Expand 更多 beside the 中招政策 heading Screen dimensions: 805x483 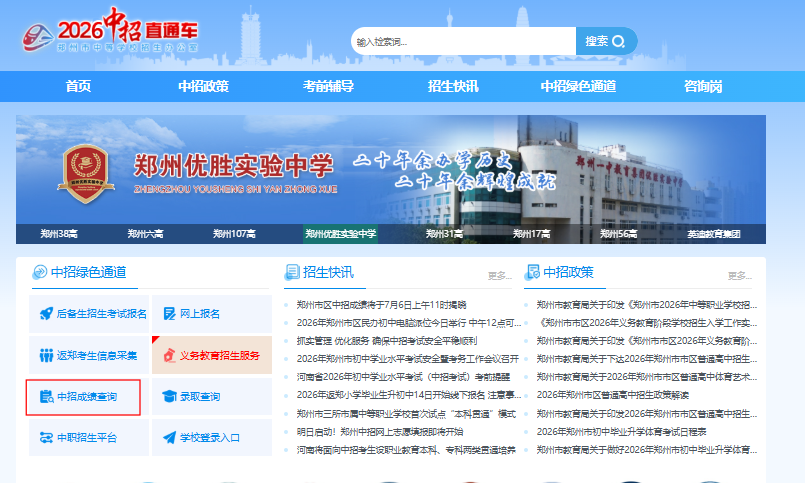point(740,276)
